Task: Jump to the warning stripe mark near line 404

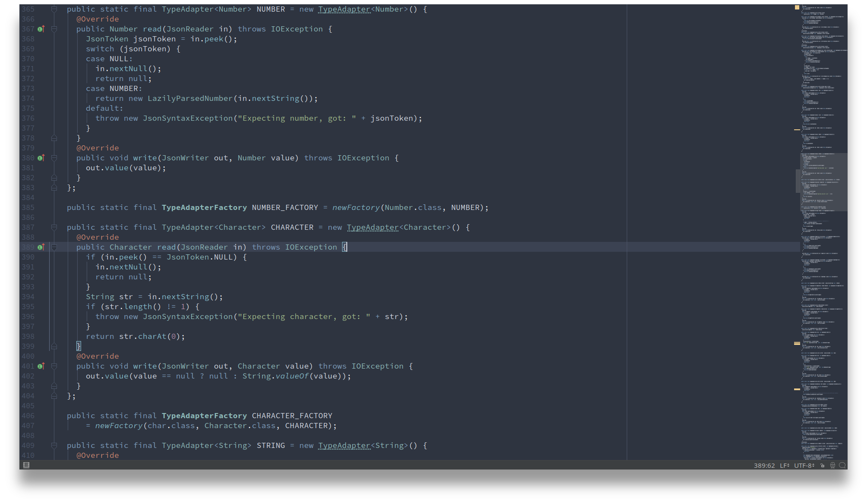Action: pyautogui.click(x=797, y=389)
